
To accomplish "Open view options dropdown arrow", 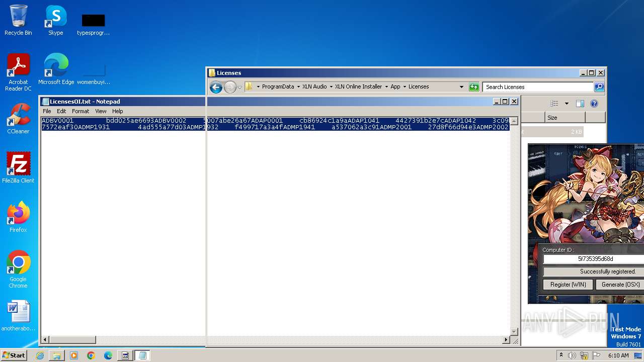I will pyautogui.click(x=567, y=104).
